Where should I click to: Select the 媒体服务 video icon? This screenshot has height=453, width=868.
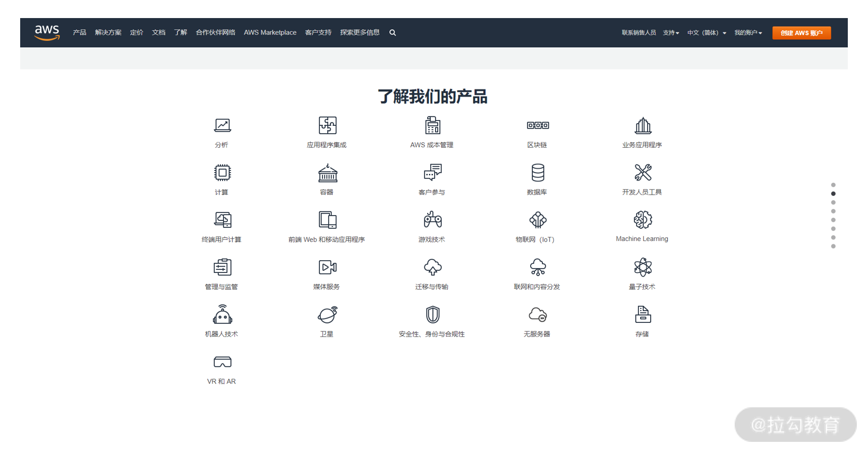pyautogui.click(x=327, y=267)
